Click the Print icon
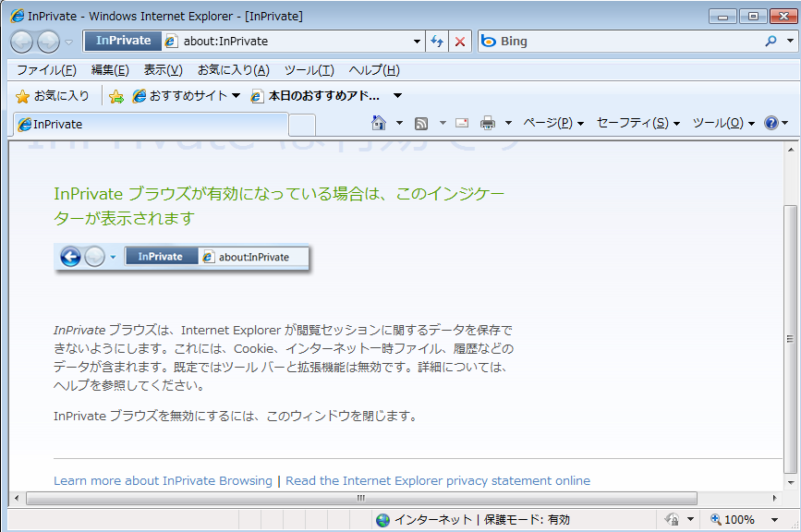Viewport: 801px width, 532px height. point(488,123)
